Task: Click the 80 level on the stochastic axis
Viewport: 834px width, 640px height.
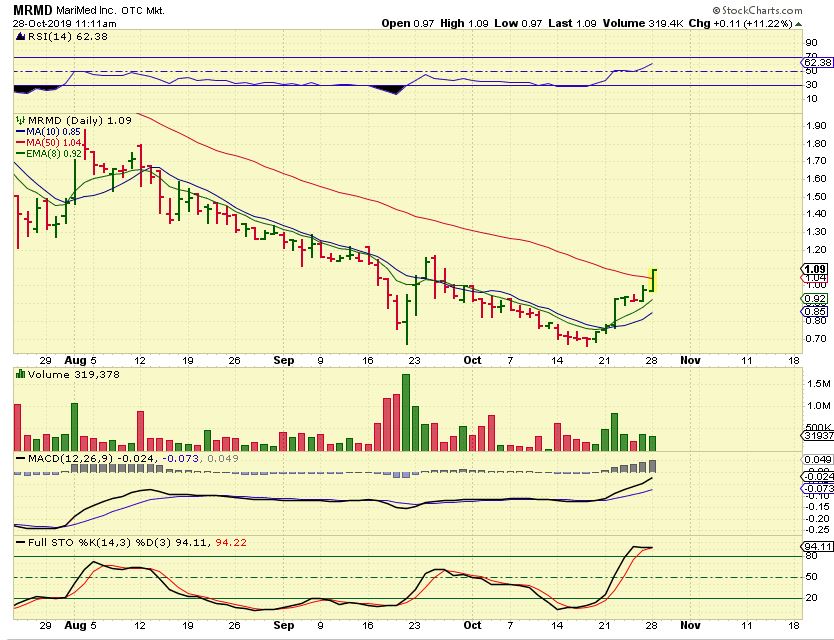Action: pos(812,556)
